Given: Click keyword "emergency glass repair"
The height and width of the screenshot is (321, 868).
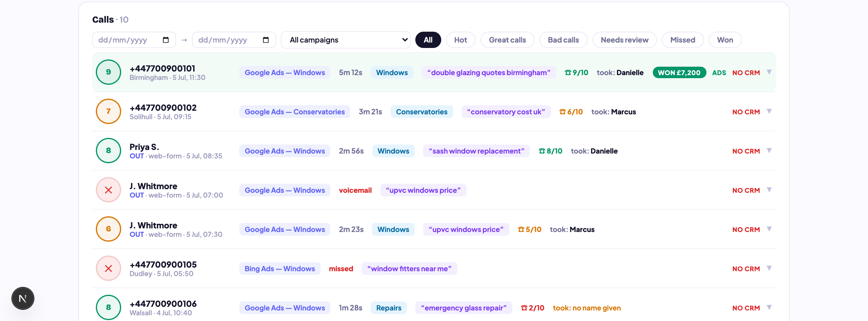Looking at the screenshot, I should (464, 307).
